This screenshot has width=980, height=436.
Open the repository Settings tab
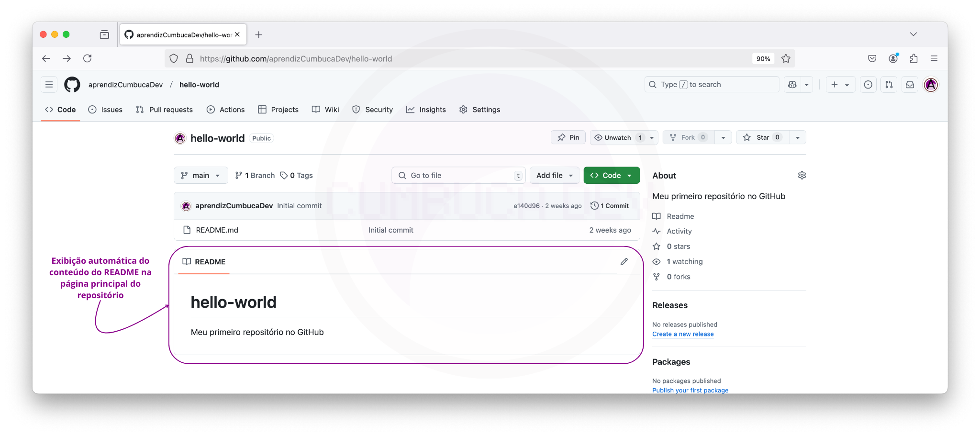[x=479, y=110]
